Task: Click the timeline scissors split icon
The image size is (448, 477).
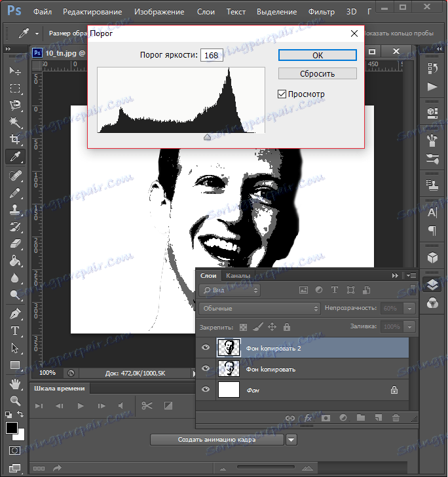Action: 147,406
